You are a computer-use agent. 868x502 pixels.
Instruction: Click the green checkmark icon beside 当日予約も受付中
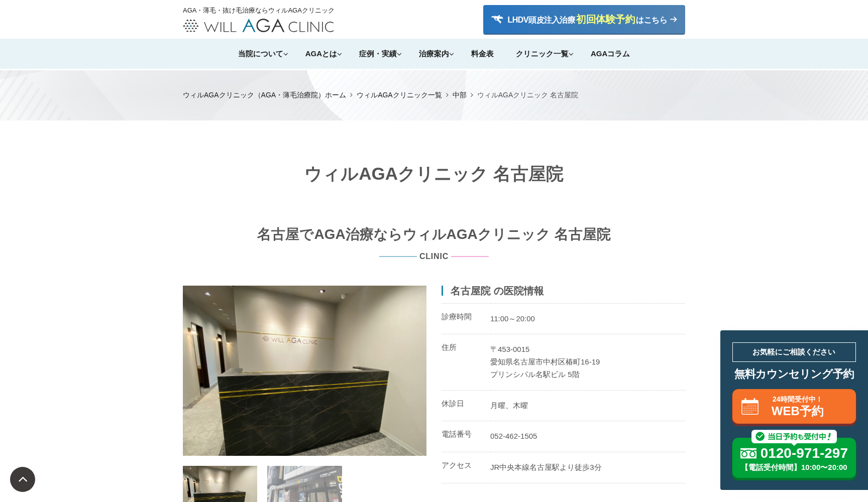coord(759,437)
